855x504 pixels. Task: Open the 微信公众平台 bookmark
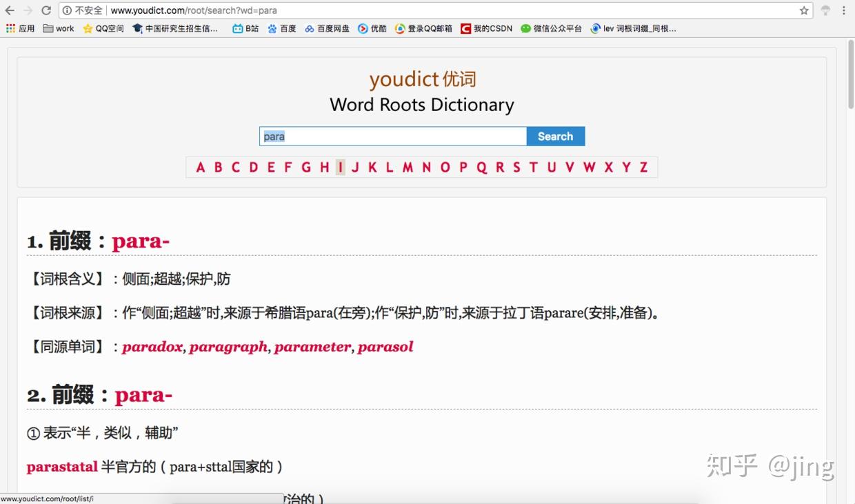pyautogui.click(x=552, y=28)
